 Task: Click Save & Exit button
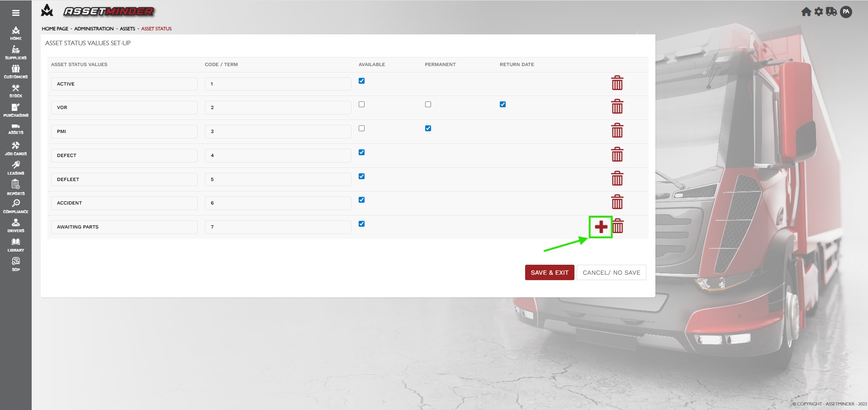coord(549,272)
